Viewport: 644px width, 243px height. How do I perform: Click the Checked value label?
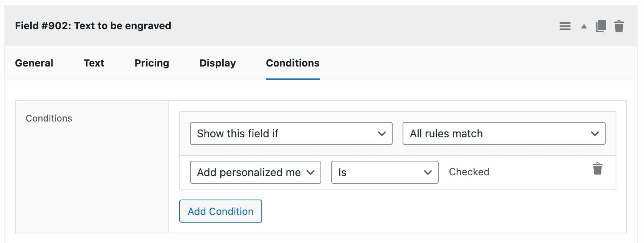coord(469,172)
